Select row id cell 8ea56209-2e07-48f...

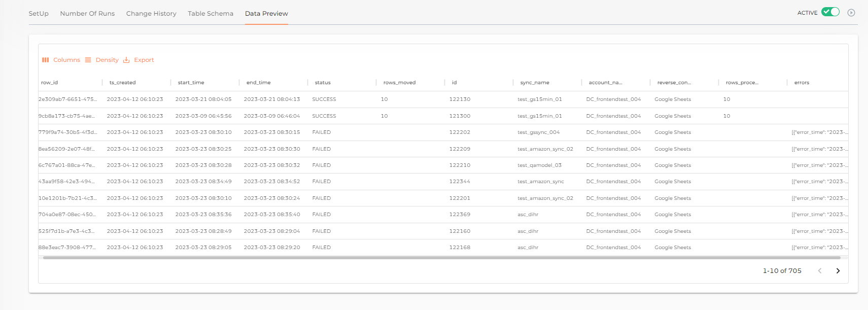pos(66,149)
